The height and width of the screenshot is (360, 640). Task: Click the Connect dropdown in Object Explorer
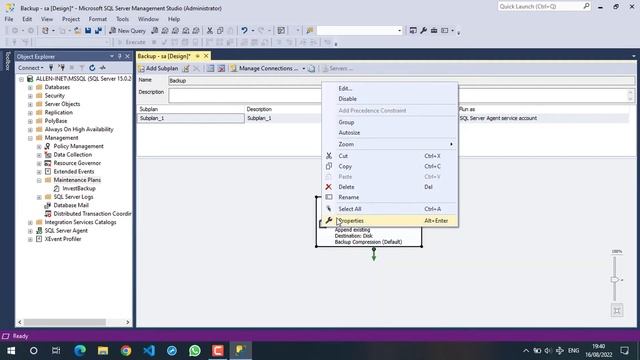click(x=31, y=68)
